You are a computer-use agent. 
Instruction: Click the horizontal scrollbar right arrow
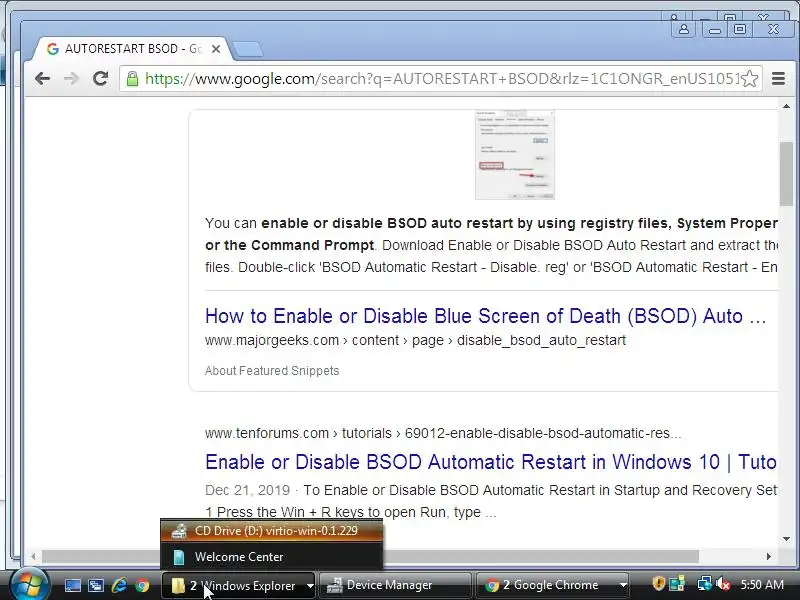point(769,556)
